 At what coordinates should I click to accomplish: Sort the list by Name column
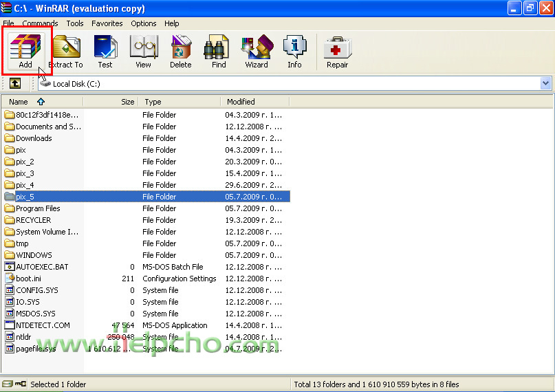tap(43, 102)
